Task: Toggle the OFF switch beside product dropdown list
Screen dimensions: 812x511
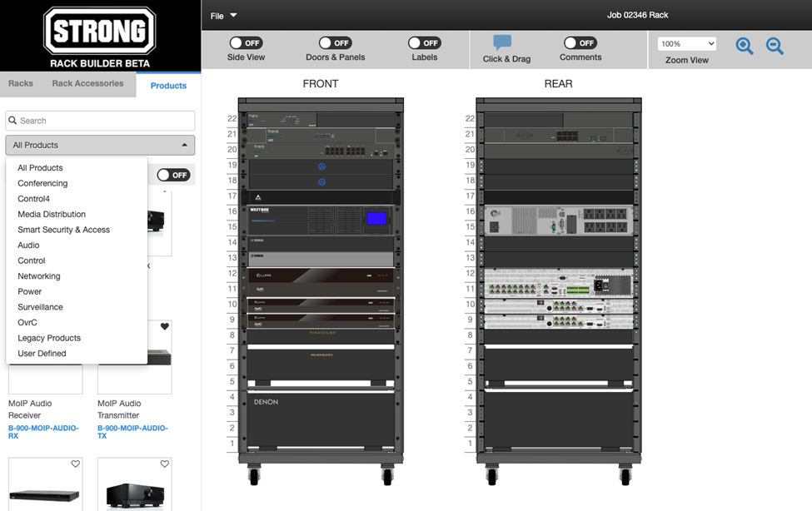Action: [173, 175]
